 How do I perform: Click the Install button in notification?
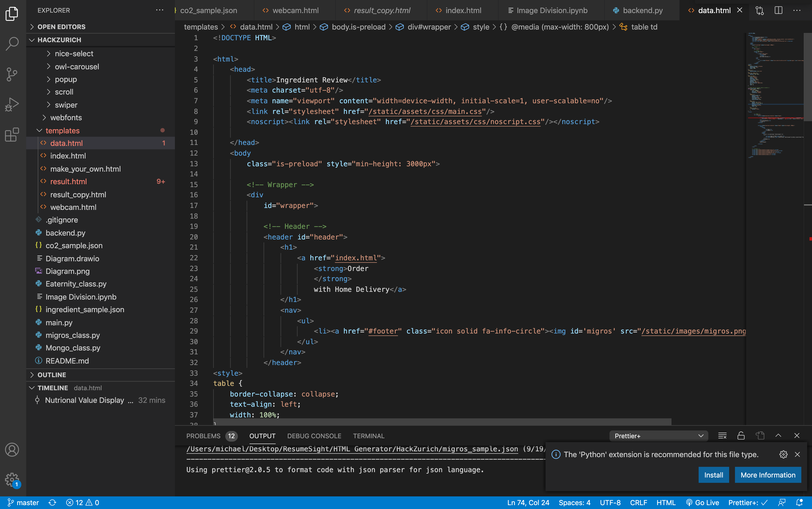pos(713,475)
